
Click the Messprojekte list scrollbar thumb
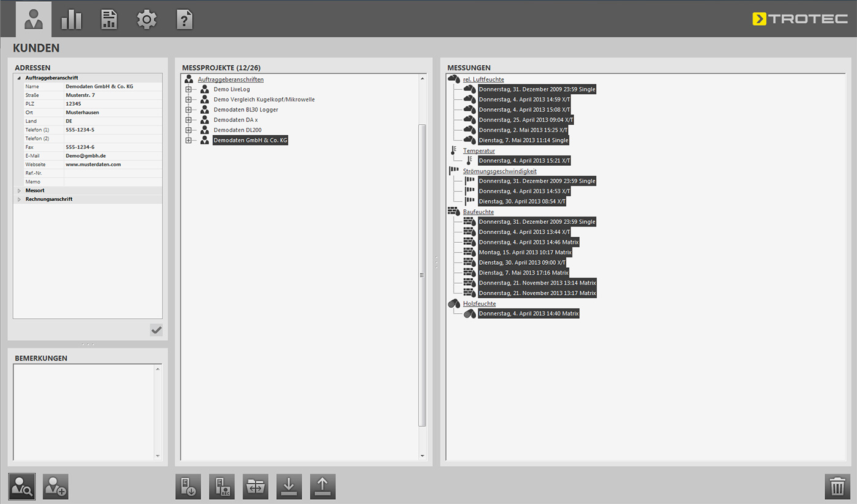click(422, 275)
